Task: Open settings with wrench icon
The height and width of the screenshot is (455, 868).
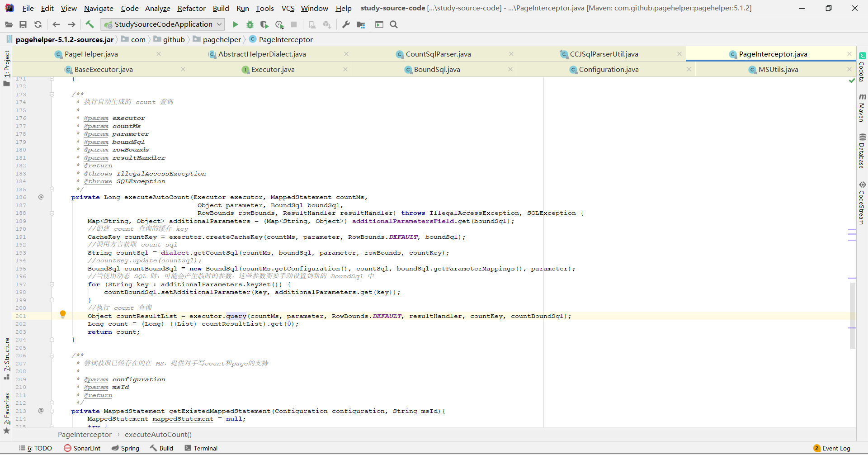Action: click(x=346, y=24)
